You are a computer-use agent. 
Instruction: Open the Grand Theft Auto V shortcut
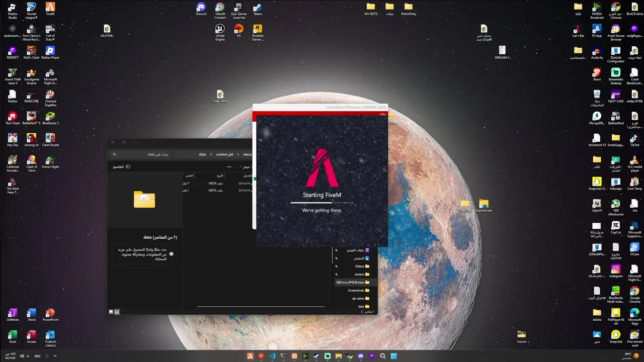click(x=13, y=76)
